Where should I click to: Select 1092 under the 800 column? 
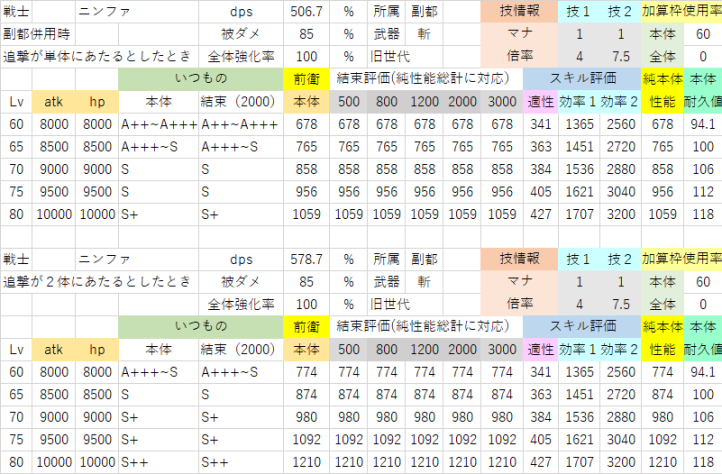(386, 440)
